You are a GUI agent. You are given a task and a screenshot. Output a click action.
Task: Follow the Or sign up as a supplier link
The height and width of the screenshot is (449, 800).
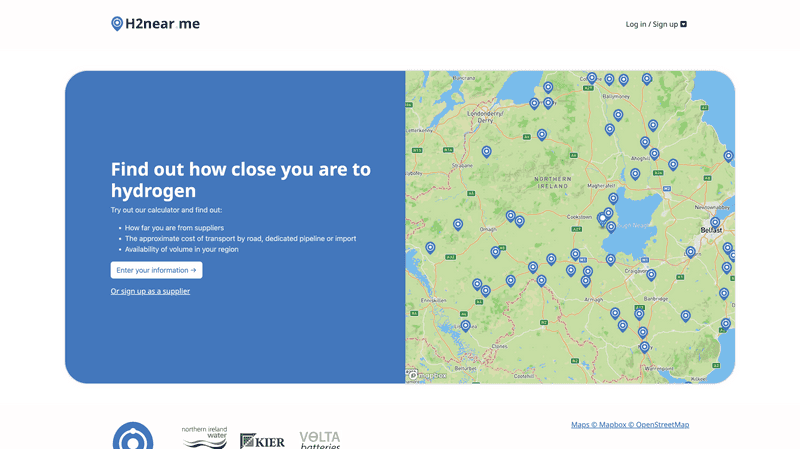coord(150,291)
